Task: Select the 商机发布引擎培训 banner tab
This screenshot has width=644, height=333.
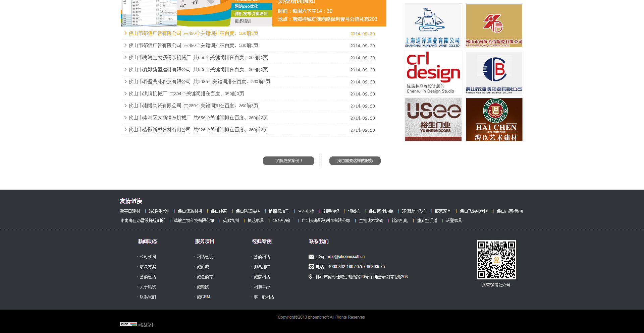Action: point(251,14)
